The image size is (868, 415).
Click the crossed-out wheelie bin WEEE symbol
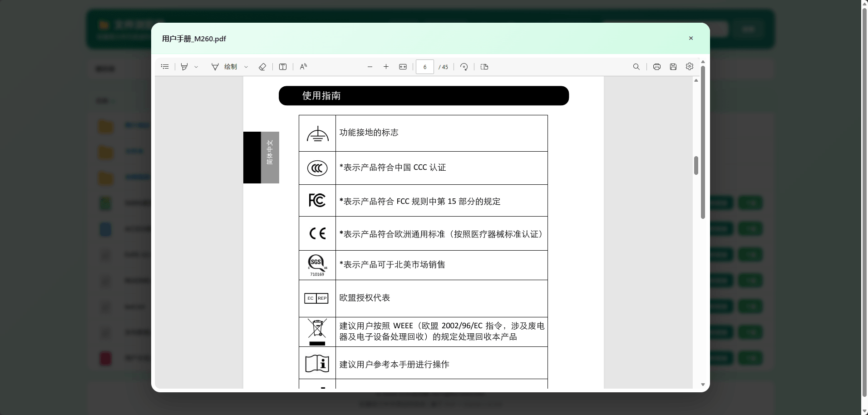317,332
